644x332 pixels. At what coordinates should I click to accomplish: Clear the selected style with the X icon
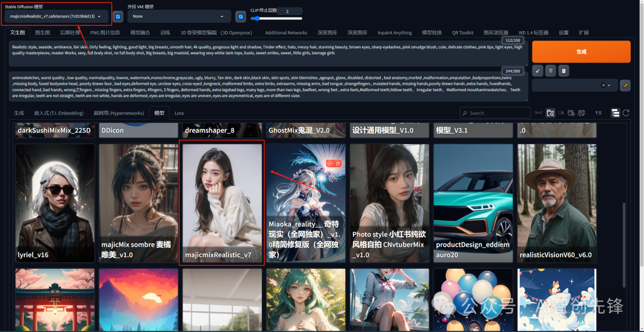coord(603,85)
